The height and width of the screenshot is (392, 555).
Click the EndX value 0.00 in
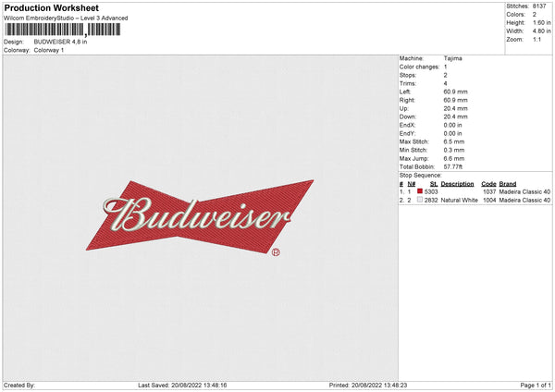tap(452, 125)
